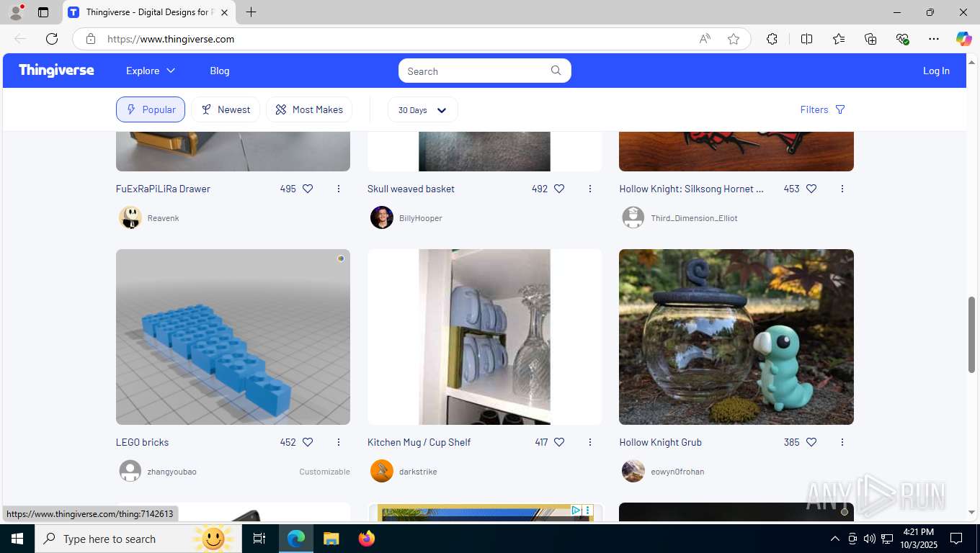Open Edge Copilot sidebar
Viewport: 980px width, 553px height.
963,39
